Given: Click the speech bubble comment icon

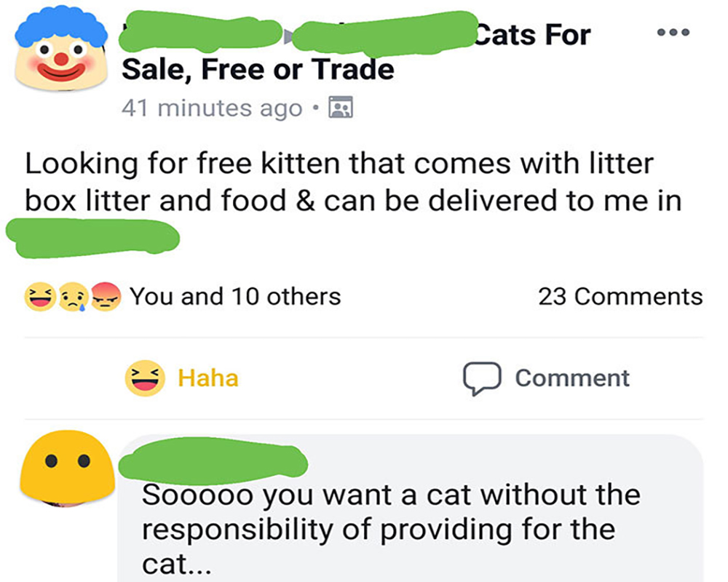Looking at the screenshot, I should (478, 378).
